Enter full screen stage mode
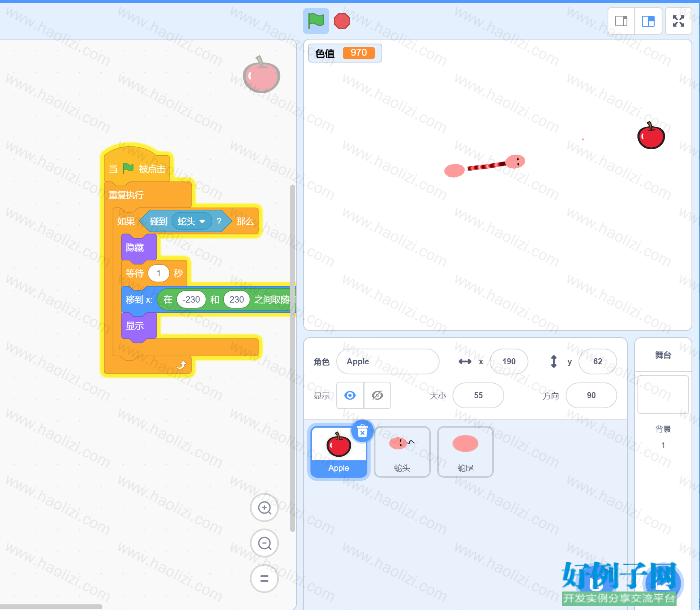This screenshot has height=610, width=700. (x=679, y=21)
